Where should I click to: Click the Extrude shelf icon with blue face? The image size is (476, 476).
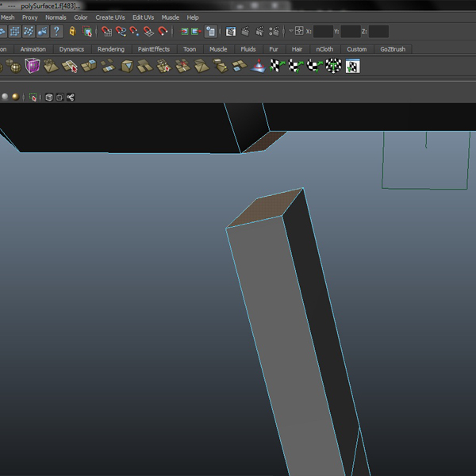click(89, 66)
